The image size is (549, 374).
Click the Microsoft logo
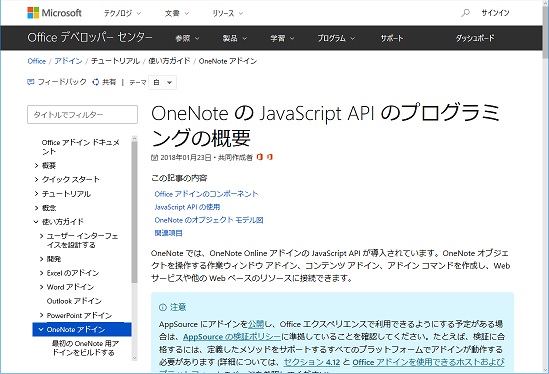(x=54, y=13)
